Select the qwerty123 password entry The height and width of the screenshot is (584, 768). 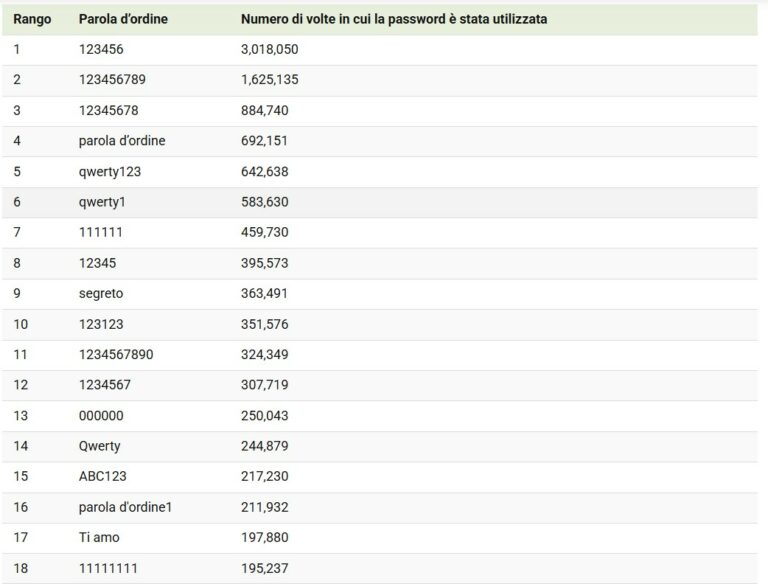click(110, 171)
